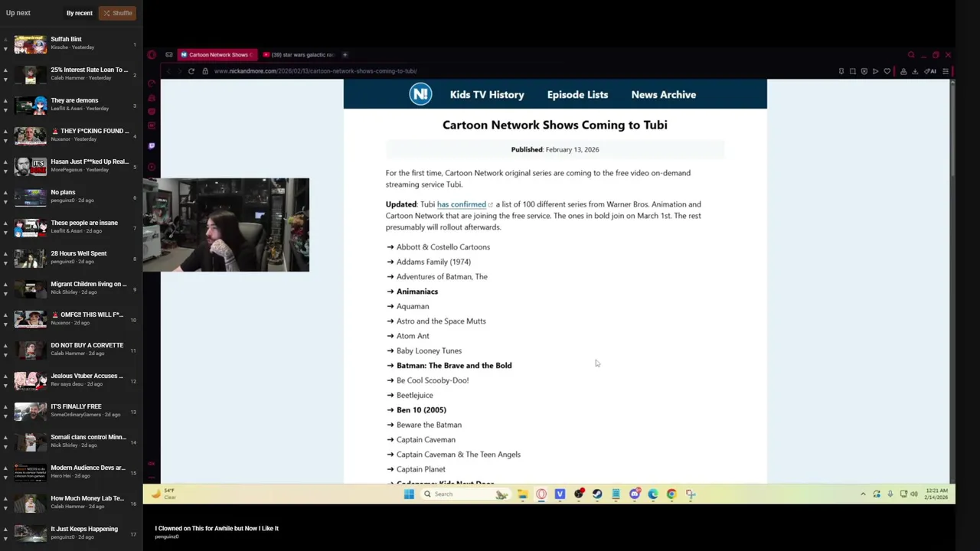
Task: Open Google Chrome from the taskbar
Action: [671, 494]
